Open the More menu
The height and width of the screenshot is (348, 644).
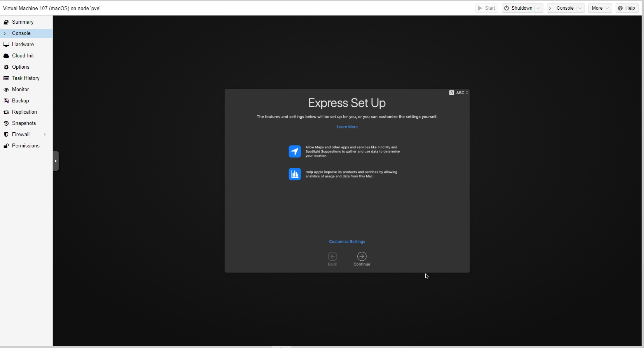pos(600,8)
